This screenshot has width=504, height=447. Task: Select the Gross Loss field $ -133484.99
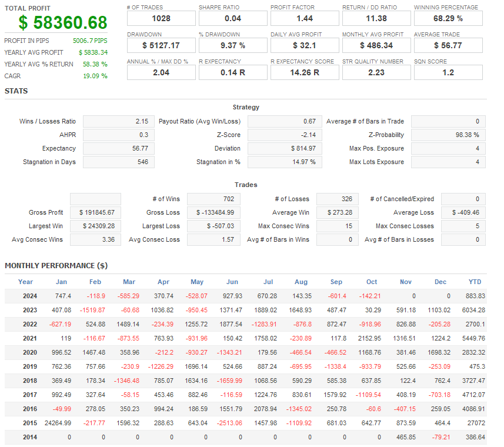(x=213, y=213)
